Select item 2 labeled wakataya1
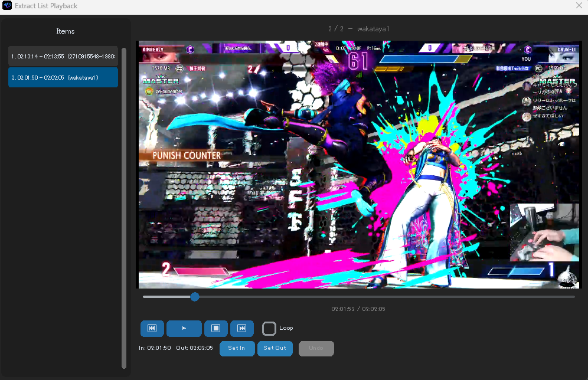Screen dimensions: 588x380 point(63,77)
